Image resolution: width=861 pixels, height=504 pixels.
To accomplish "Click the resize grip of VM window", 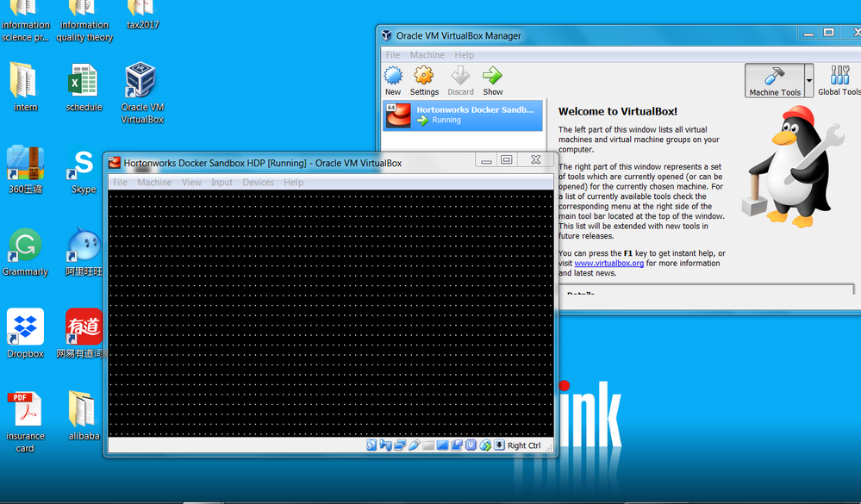I will [549, 449].
